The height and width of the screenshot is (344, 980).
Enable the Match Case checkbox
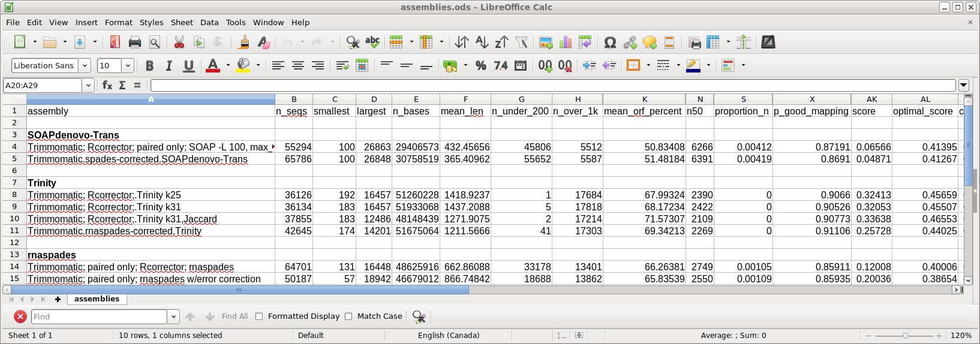[348, 316]
